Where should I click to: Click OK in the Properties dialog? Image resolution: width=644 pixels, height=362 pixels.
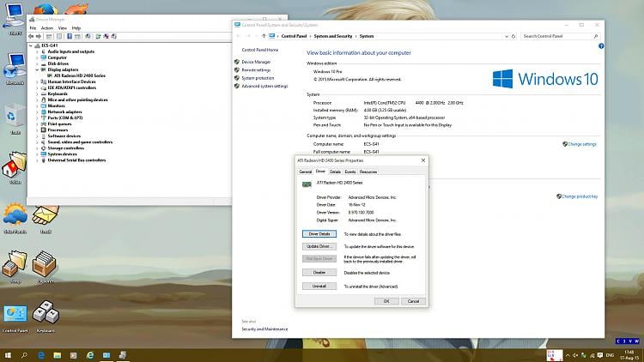coord(386,301)
